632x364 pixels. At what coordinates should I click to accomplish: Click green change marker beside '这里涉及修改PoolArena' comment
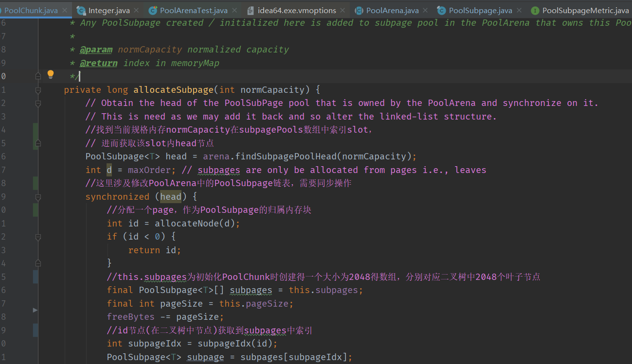pos(36,183)
